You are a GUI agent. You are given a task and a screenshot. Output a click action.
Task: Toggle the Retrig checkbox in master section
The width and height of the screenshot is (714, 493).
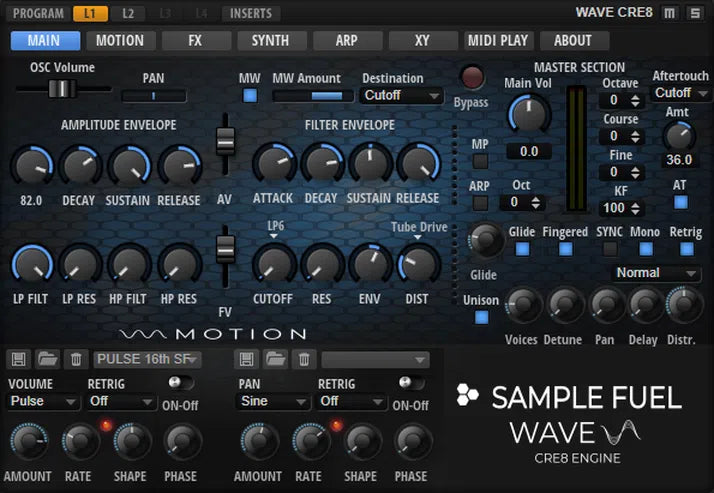pos(687,249)
